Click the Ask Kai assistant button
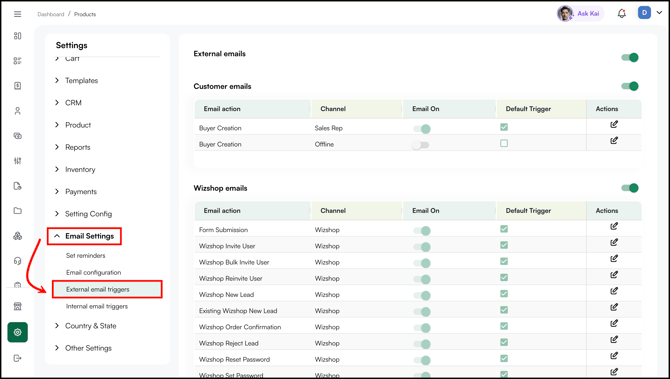 580,14
